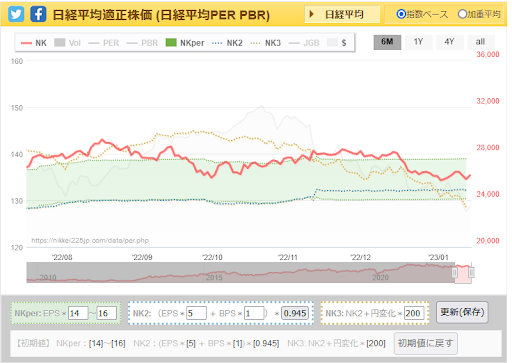Click the 140 left axis label
The width and height of the screenshot is (512, 363).
click(17, 154)
